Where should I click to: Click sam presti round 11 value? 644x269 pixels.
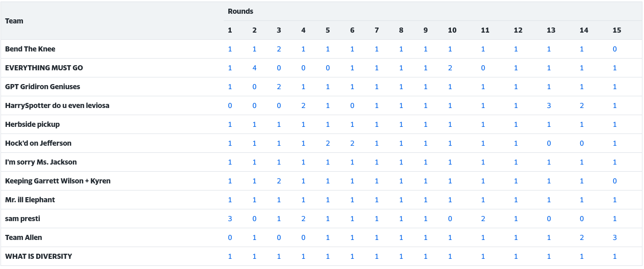point(483,219)
